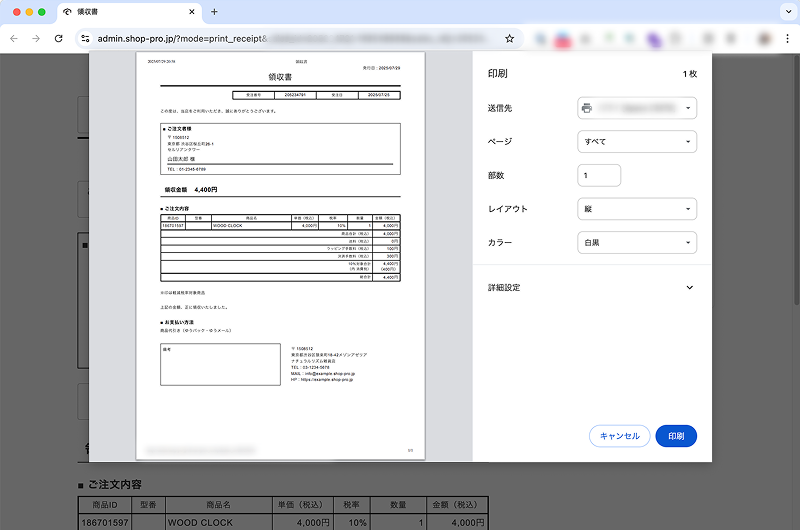Reload the current page

(x=59, y=38)
